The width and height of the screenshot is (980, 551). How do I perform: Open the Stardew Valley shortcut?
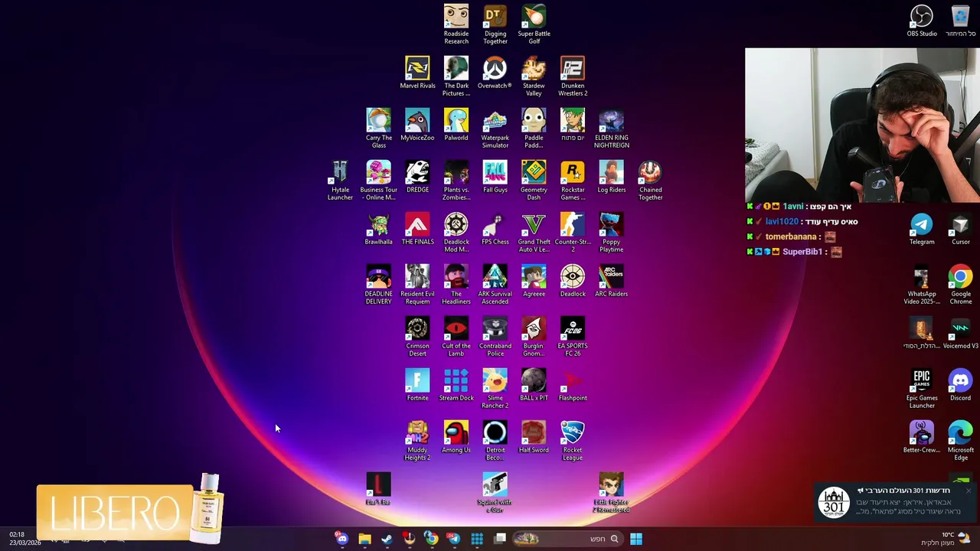click(534, 77)
